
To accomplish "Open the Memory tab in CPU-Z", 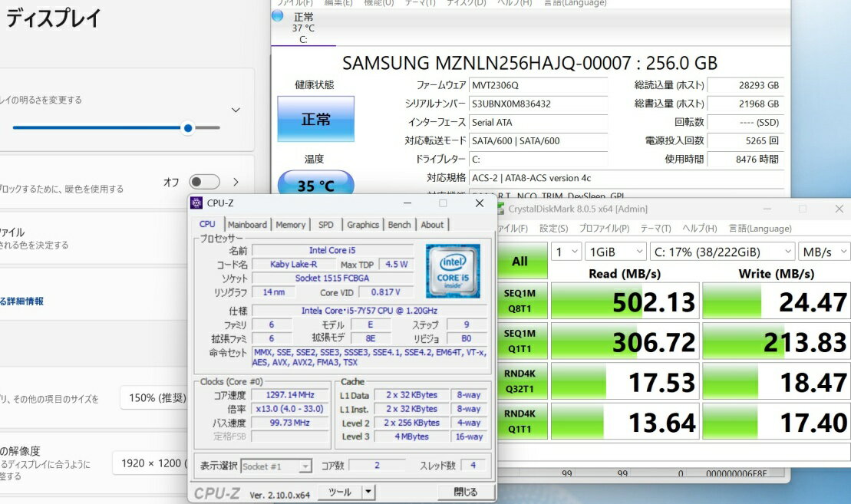I will [x=290, y=225].
